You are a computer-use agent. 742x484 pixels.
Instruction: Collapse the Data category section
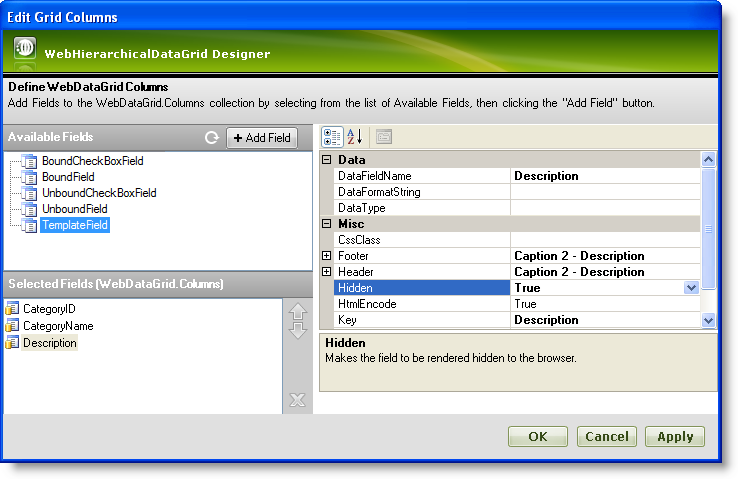327,160
